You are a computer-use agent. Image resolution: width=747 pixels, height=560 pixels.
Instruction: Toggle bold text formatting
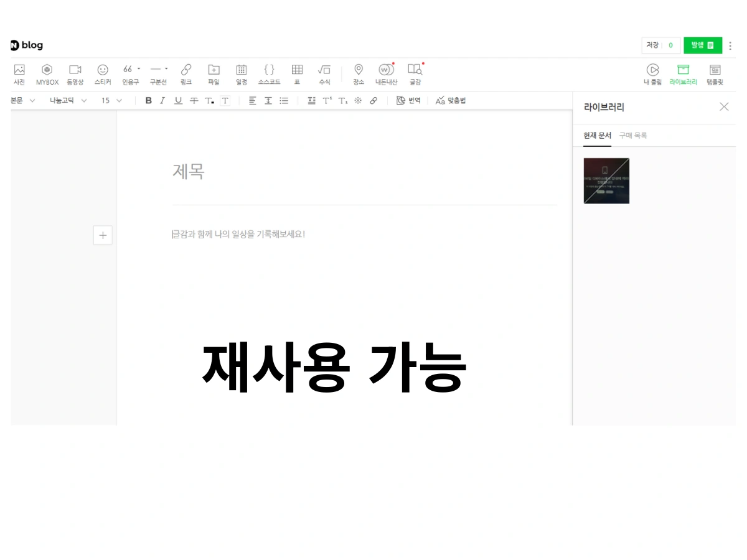click(148, 100)
